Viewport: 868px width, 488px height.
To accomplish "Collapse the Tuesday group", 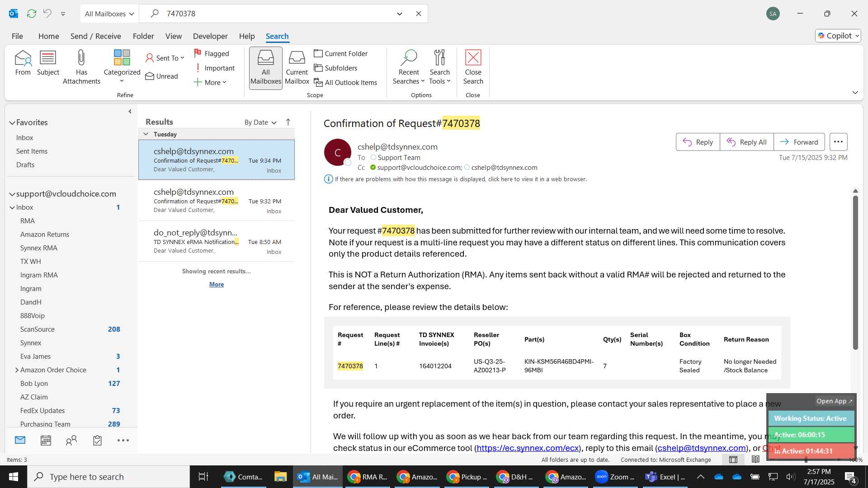I will click(146, 134).
